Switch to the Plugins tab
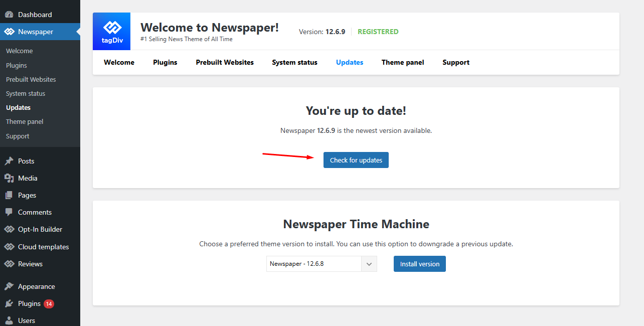 166,62
